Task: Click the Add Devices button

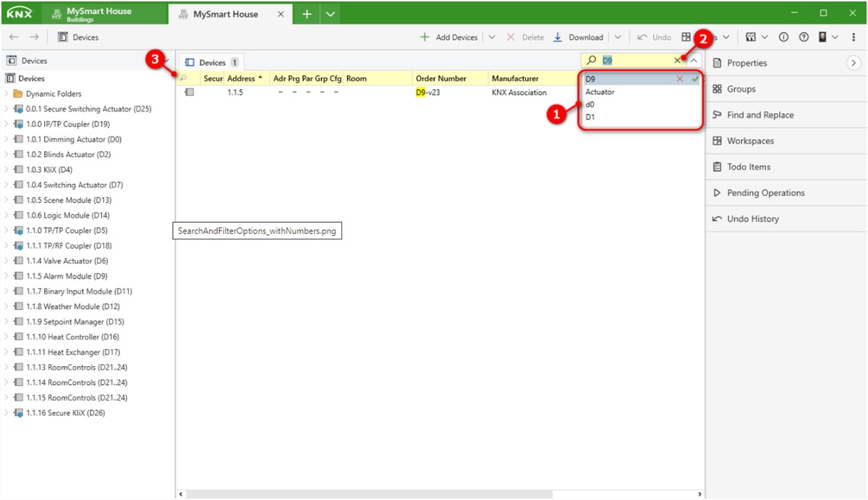Action: 448,37
